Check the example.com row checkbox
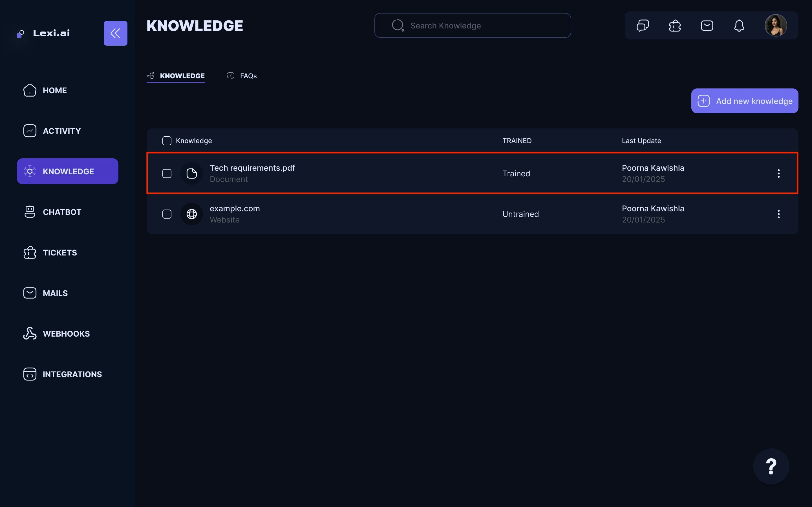The width and height of the screenshot is (812, 507). [x=167, y=214]
